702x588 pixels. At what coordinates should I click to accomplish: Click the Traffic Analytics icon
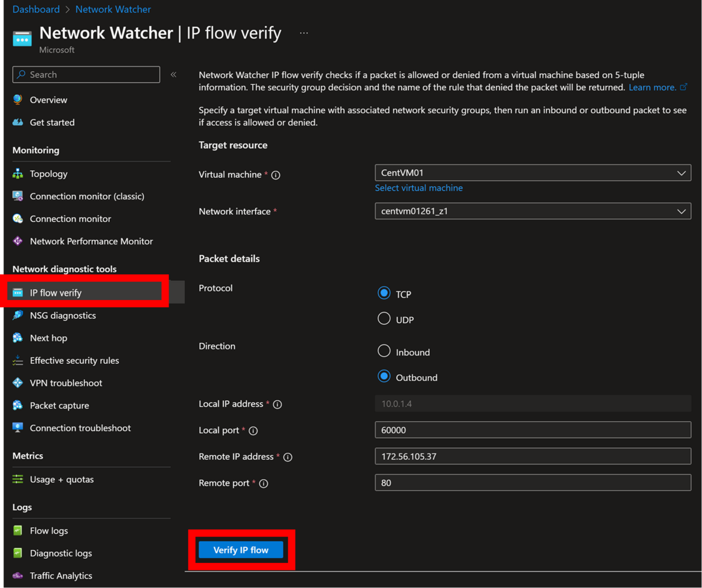point(18,576)
